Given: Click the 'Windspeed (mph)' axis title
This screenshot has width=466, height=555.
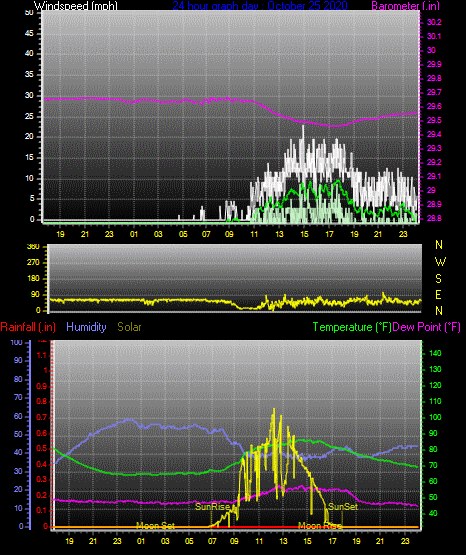Looking at the screenshot, I should [x=75, y=6].
